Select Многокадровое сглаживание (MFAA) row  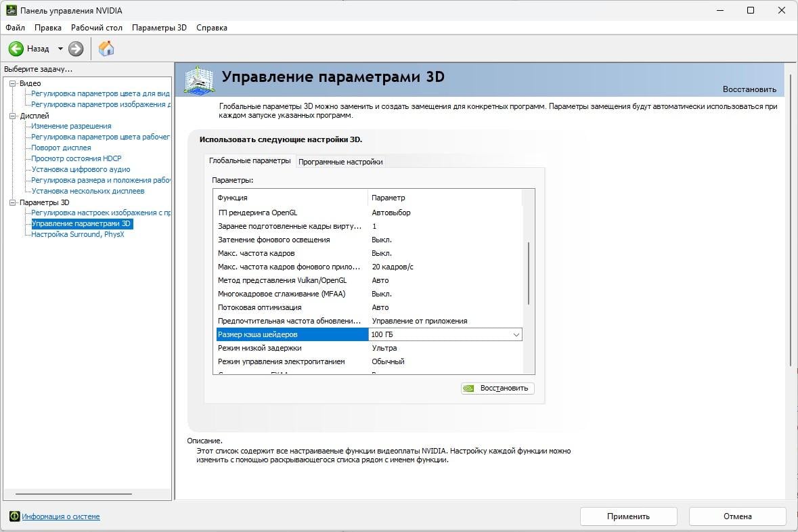[x=368, y=294]
